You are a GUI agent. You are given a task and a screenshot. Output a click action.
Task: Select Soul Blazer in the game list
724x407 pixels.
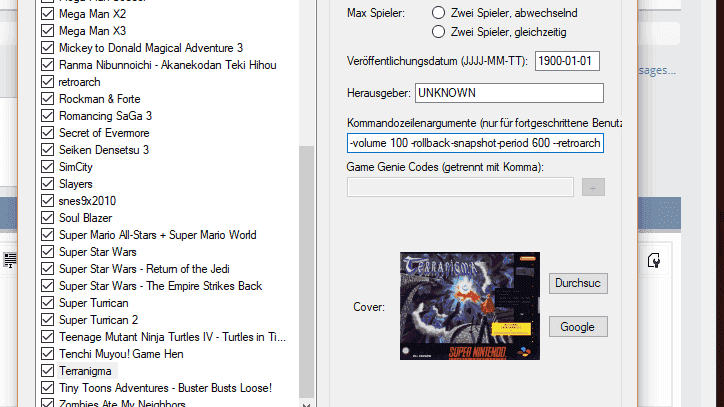[x=85, y=218]
